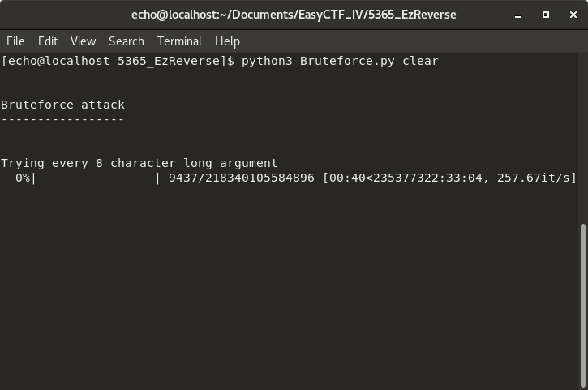588x390 pixels.
Task: Click the terminal's vertical scrollbar thumb
Action: [x=584, y=302]
